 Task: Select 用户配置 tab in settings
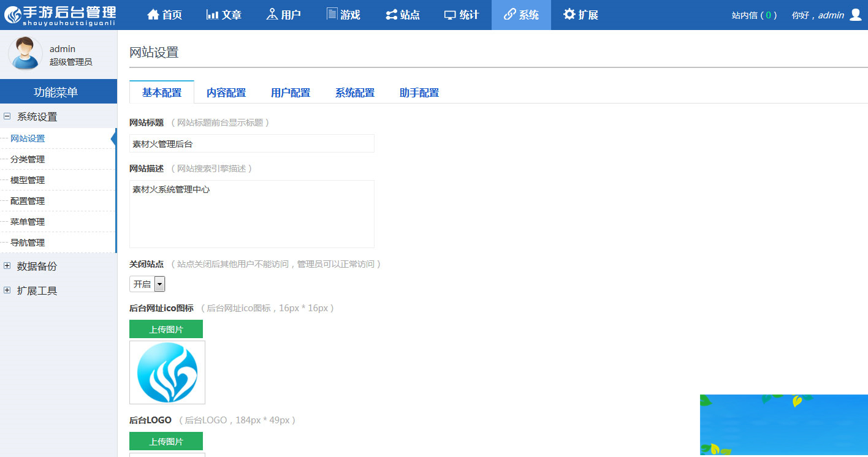(290, 92)
